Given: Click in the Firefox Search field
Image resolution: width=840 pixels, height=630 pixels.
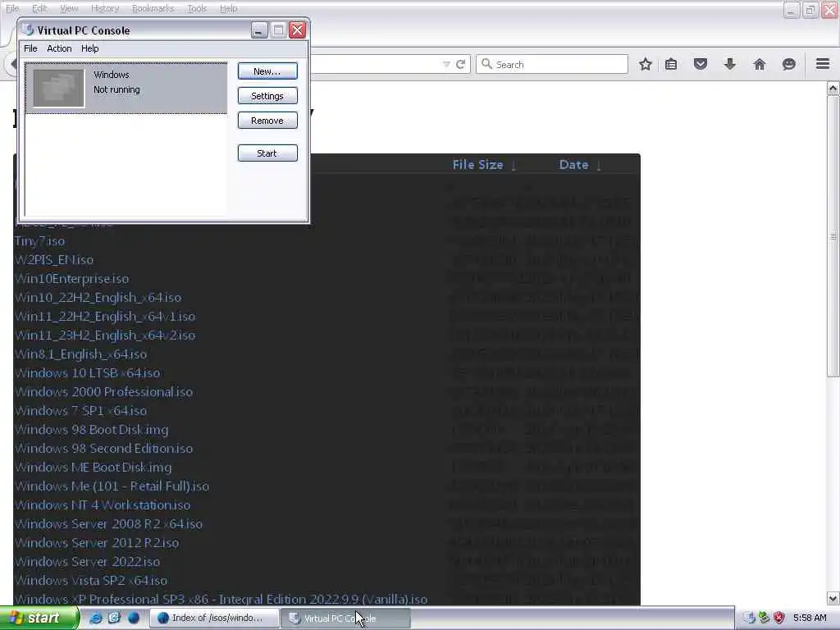Looking at the screenshot, I should click(x=552, y=64).
